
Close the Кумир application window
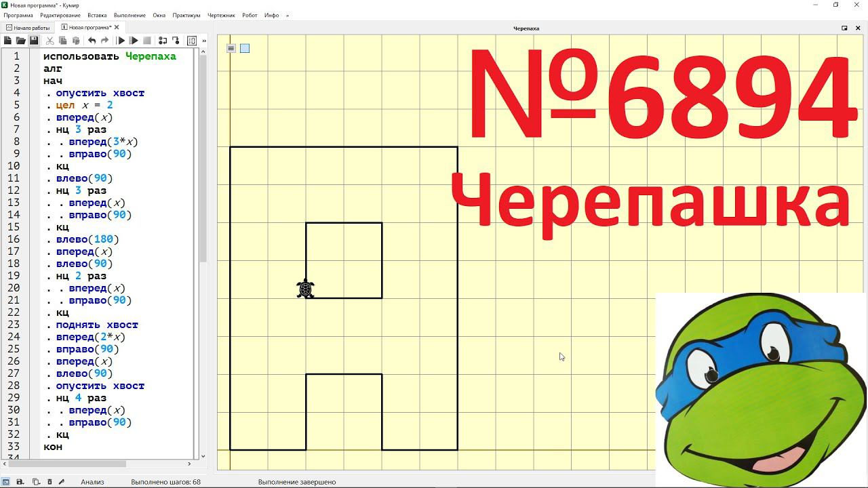point(856,5)
